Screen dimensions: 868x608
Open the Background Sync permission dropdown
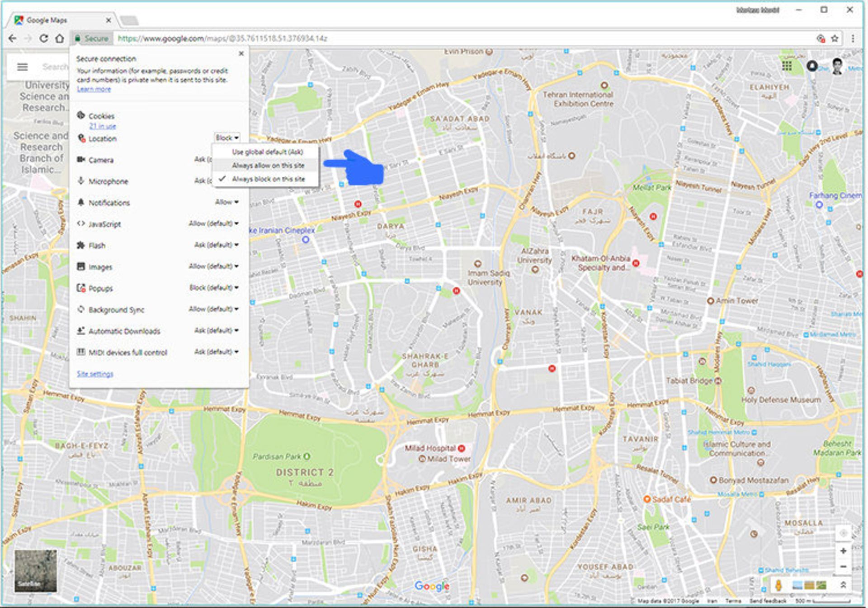click(x=213, y=309)
